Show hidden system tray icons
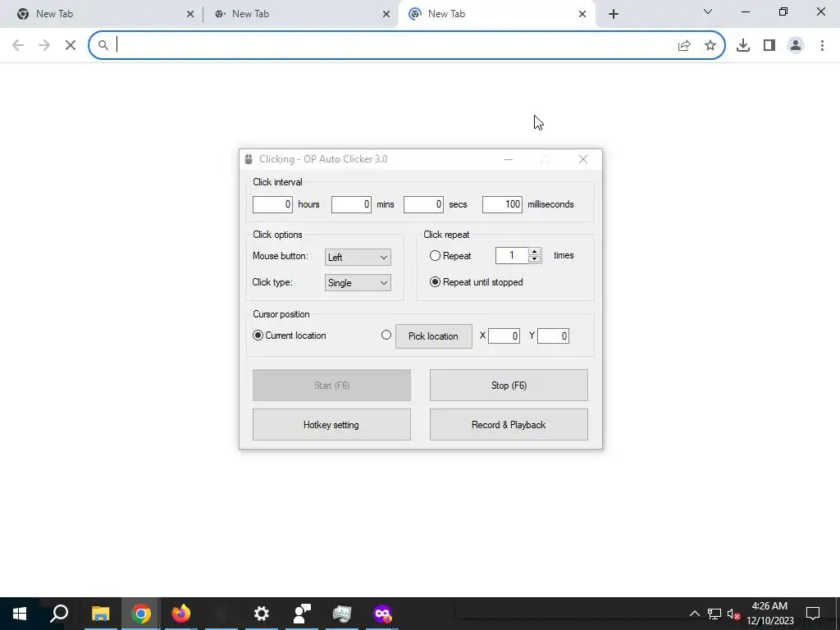 pyautogui.click(x=694, y=614)
